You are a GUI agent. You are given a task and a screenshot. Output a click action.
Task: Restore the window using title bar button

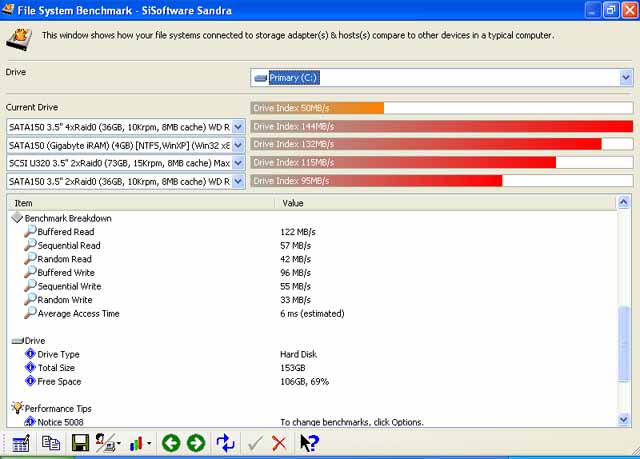pos(611,10)
